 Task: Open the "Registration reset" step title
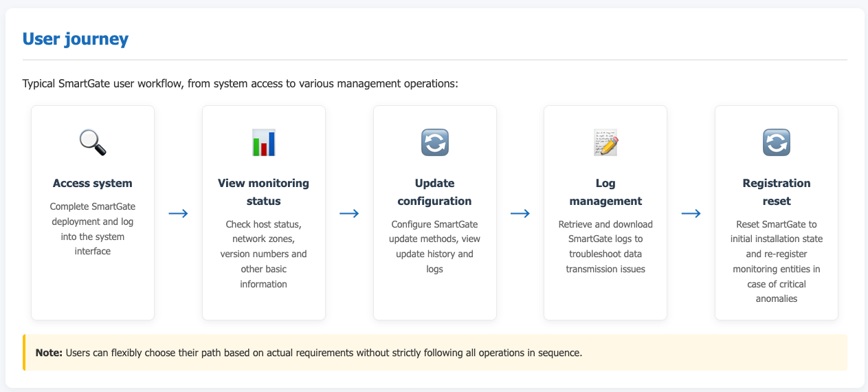(x=776, y=192)
